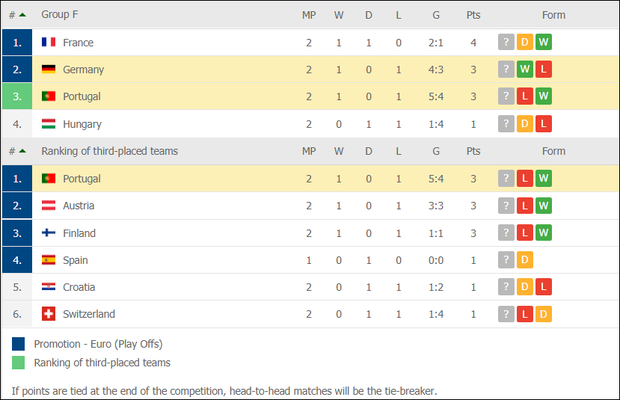Click France's green W form badge
The width and height of the screenshot is (620, 400).
coord(544,42)
